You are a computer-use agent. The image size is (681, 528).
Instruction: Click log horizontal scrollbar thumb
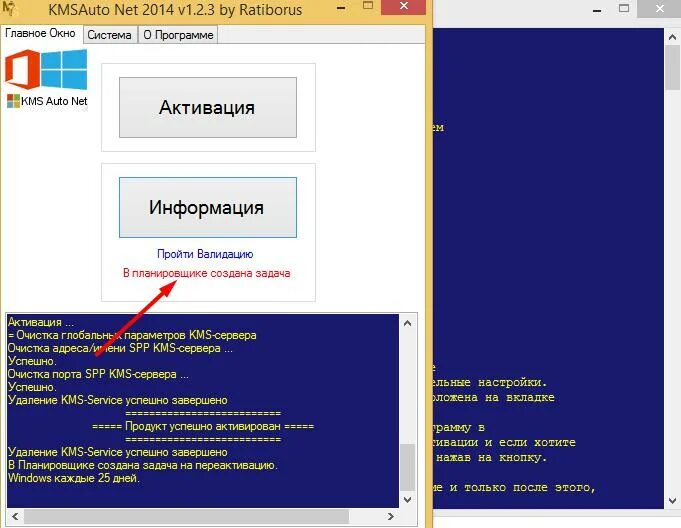[186, 516]
